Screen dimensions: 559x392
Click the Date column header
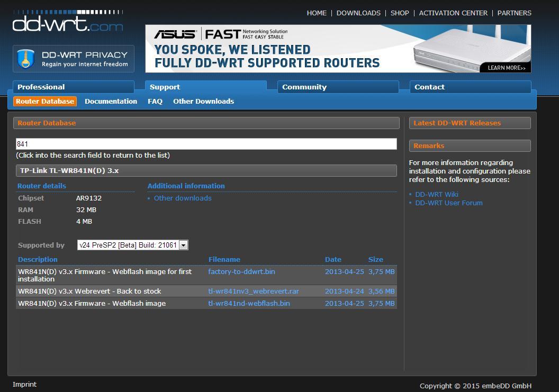pos(333,259)
